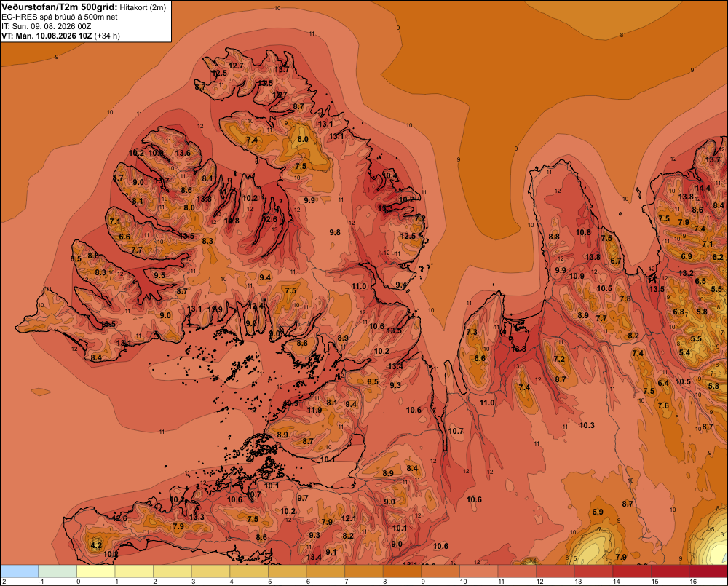Select the 'EC-HRES spá brúuð á 500m net' line
The image size is (728, 586).
pos(60,17)
